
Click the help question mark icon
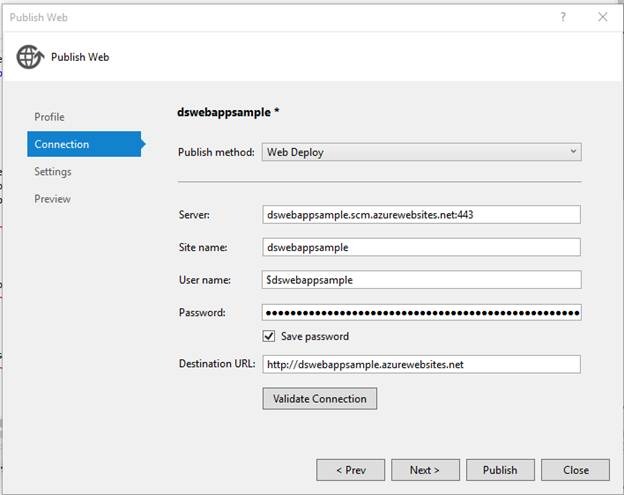[x=563, y=17]
